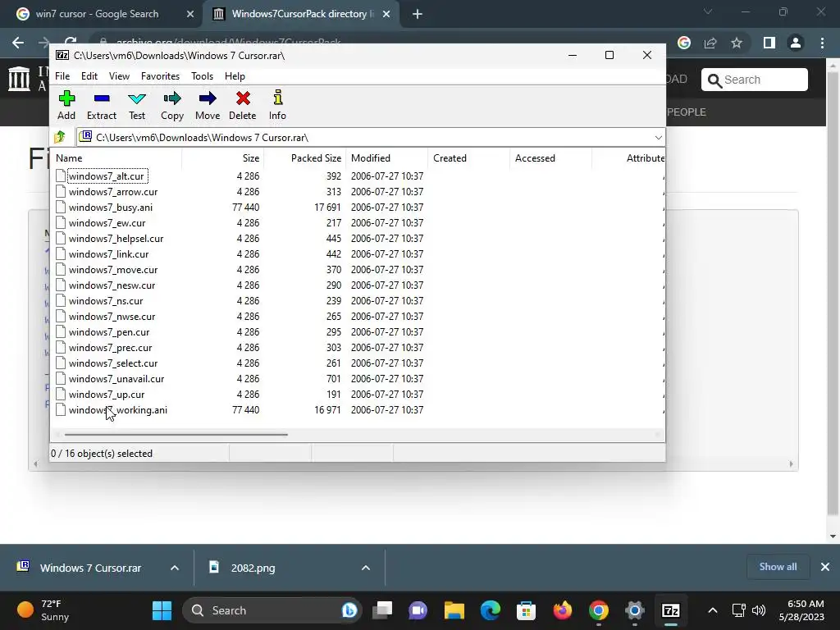
Task: Select windows7_helpsel.cur file
Action: (116, 239)
